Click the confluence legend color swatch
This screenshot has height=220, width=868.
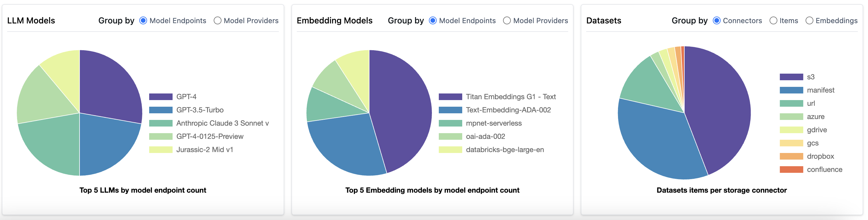(791, 170)
